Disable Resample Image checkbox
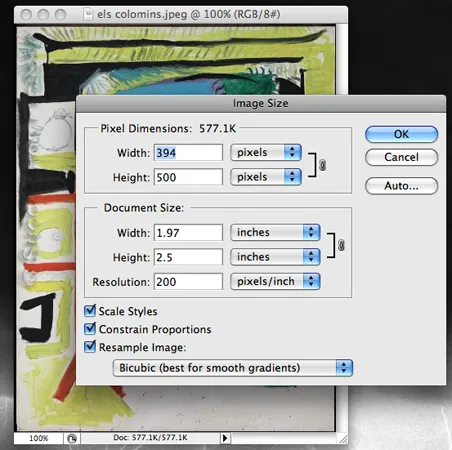This screenshot has width=452, height=450. pos(90,347)
